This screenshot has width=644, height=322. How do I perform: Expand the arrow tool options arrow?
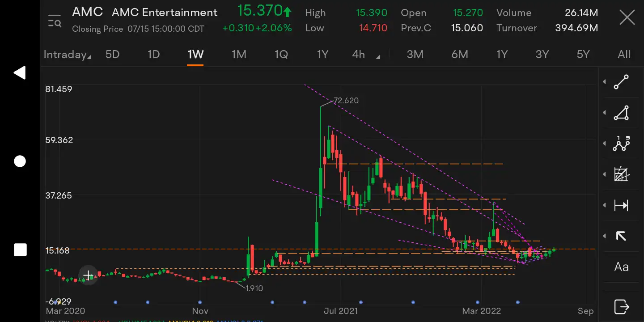pyautogui.click(x=604, y=236)
